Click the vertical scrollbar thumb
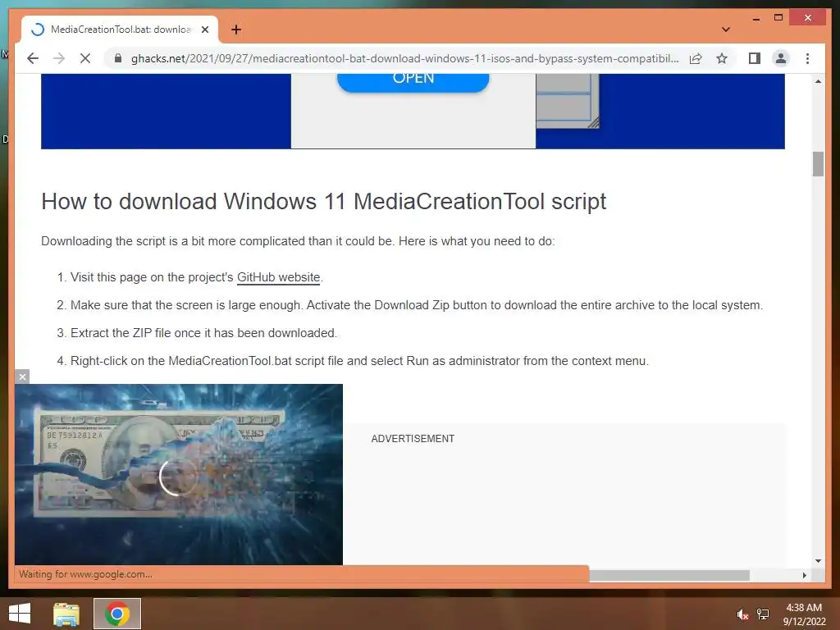840x630 pixels. [x=818, y=164]
